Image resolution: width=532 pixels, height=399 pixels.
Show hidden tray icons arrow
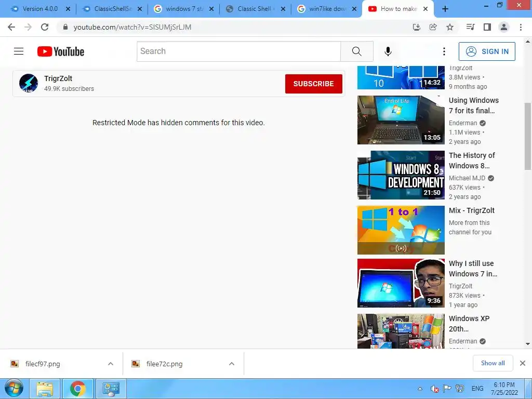[x=420, y=389]
